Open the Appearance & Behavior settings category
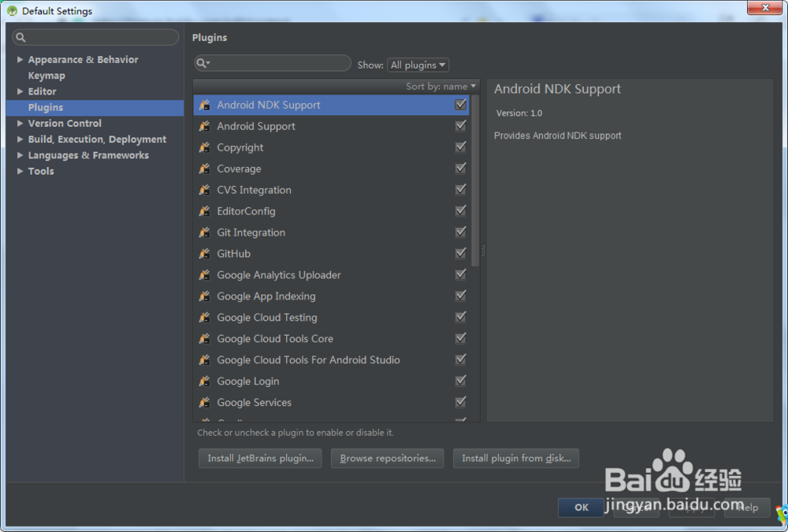Image resolution: width=788 pixels, height=532 pixels. [83, 59]
